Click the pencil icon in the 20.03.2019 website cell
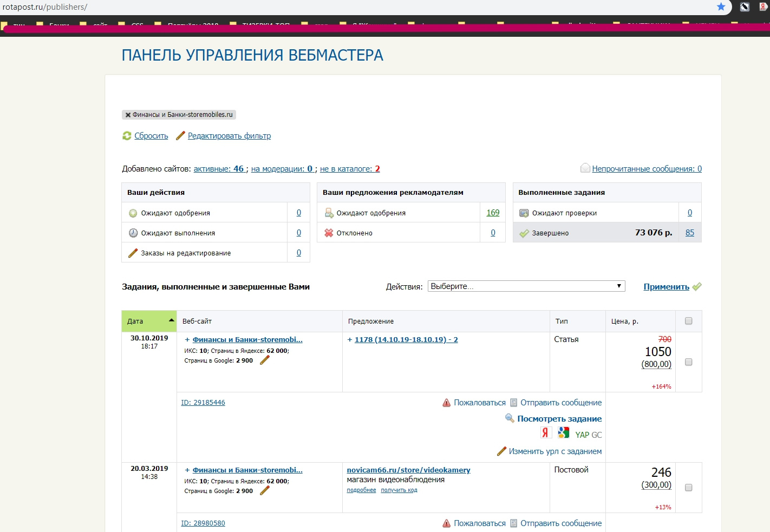 [x=265, y=491]
